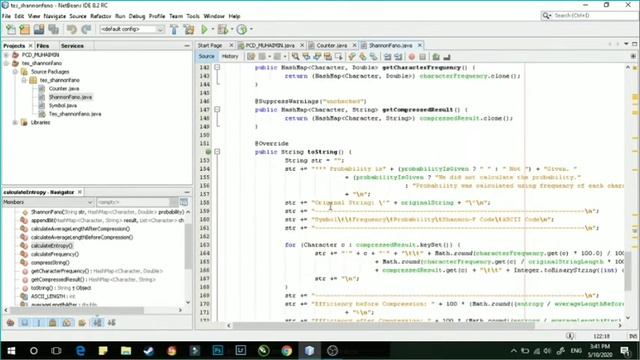Open the default config dropdown
640x360 pixels.
pos(132,29)
